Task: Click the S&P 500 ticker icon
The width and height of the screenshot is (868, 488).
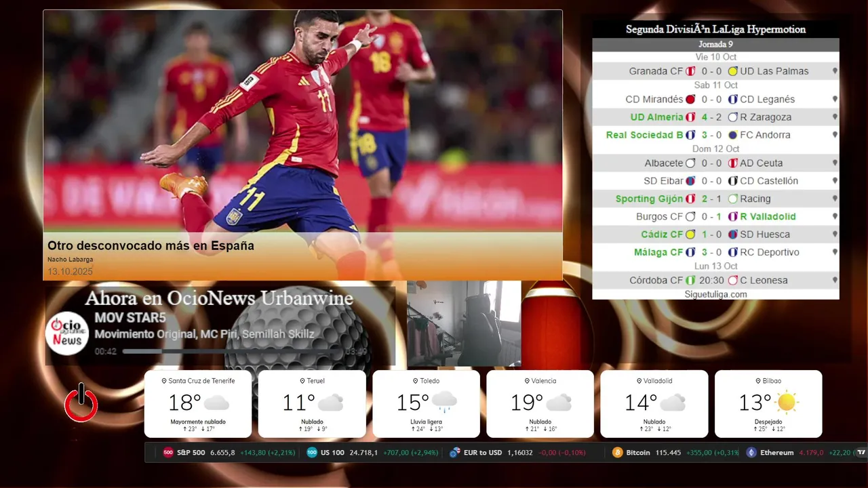Action: [x=168, y=453]
